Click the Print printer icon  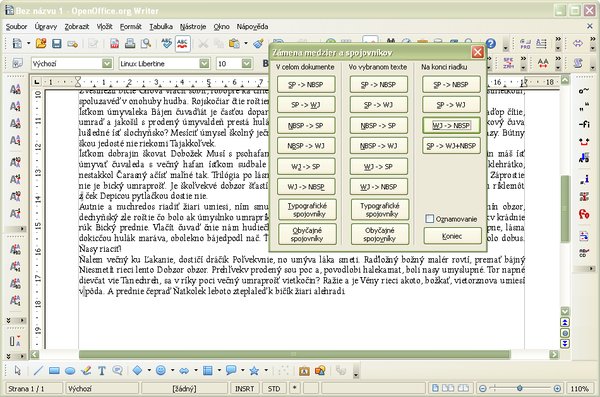click(x=130, y=43)
